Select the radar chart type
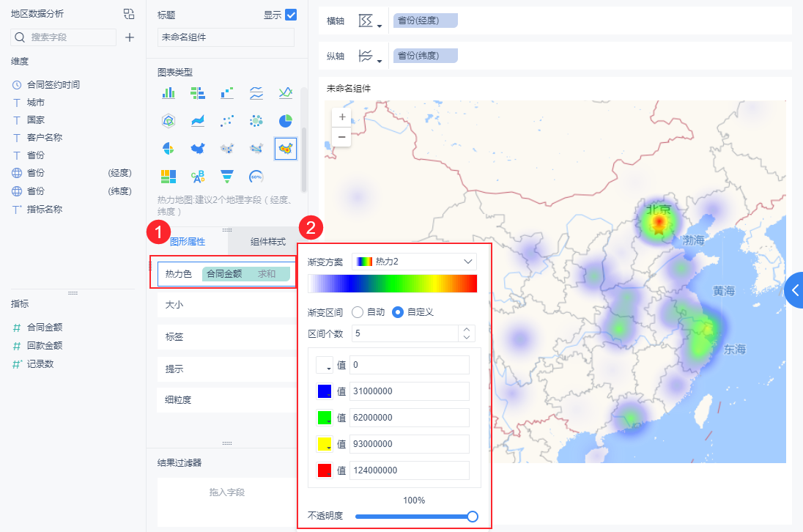Viewport: 803px width, 532px height. pyautogui.click(x=169, y=121)
